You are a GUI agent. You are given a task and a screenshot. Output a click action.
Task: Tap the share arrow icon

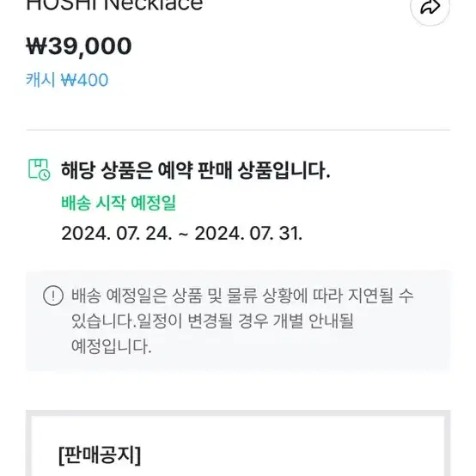(x=430, y=7)
